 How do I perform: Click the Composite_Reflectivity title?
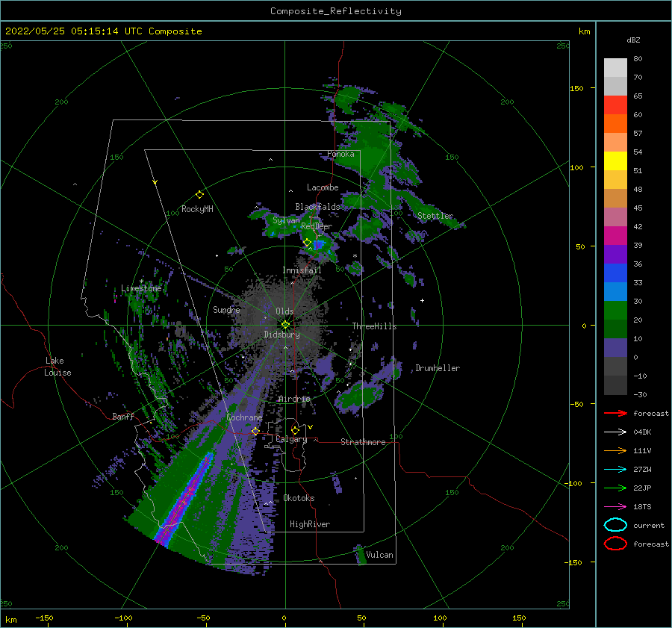pos(336,11)
